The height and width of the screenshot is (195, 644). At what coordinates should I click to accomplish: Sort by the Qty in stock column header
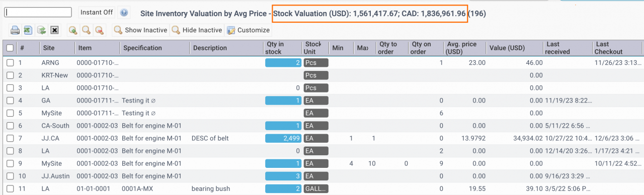click(x=273, y=48)
